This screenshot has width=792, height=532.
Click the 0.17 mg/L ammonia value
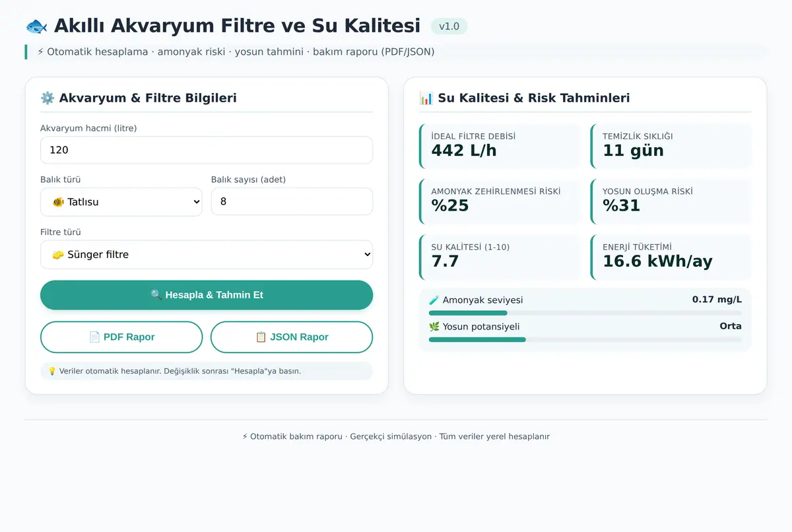click(717, 300)
